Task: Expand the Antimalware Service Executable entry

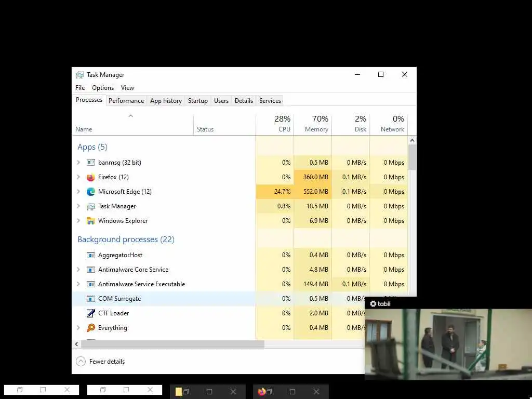Action: (x=78, y=284)
